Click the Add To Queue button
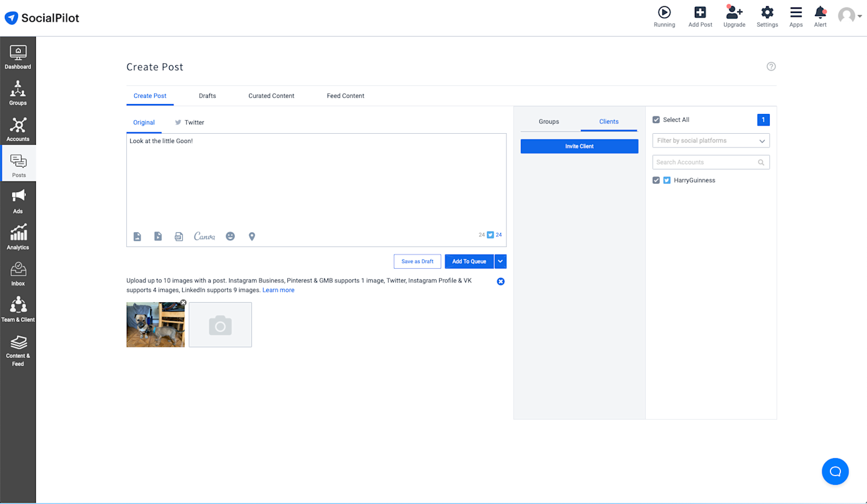 [x=469, y=261]
